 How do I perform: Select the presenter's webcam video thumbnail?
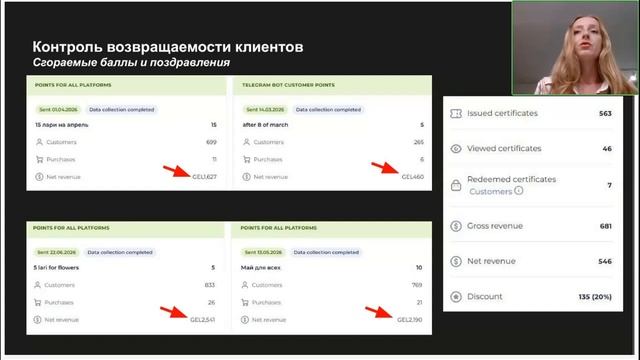[x=575, y=48]
